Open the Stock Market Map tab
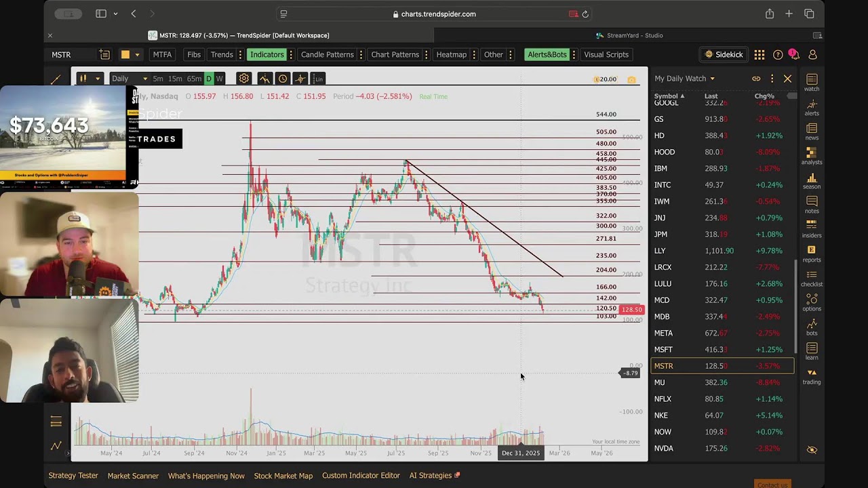The image size is (868, 488). tap(283, 476)
